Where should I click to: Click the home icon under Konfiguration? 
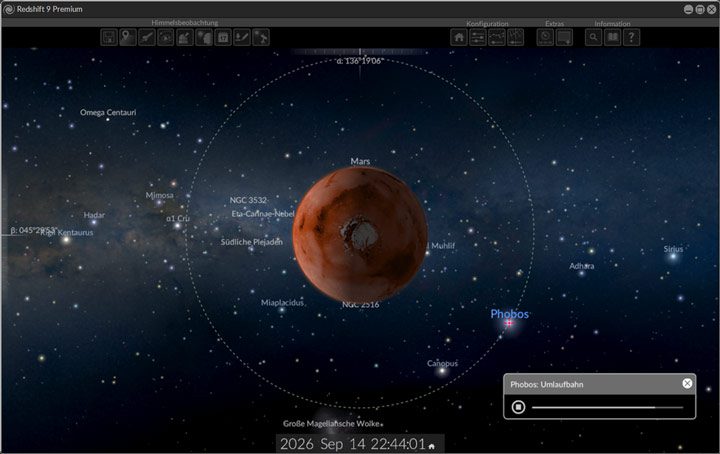click(459, 37)
